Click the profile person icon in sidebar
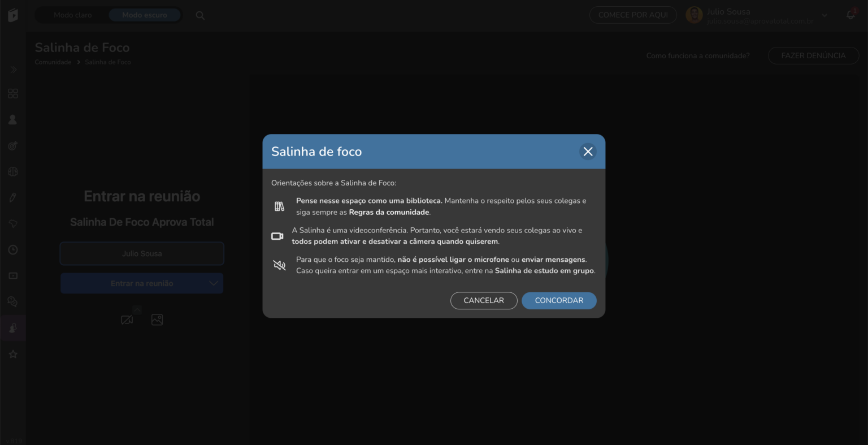This screenshot has height=445, width=868. (13, 120)
